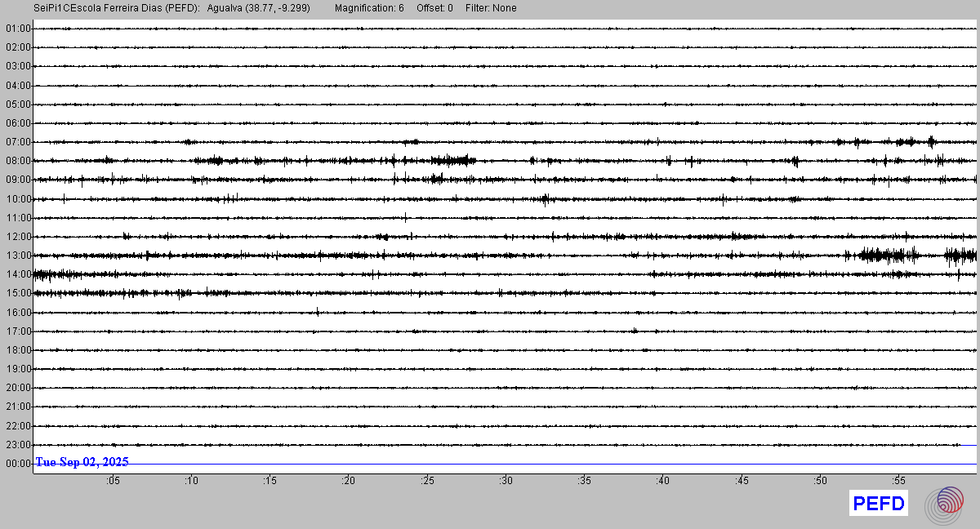Click the :55 minute axis label
Screen dimensions: 980x529
pyautogui.click(x=898, y=481)
